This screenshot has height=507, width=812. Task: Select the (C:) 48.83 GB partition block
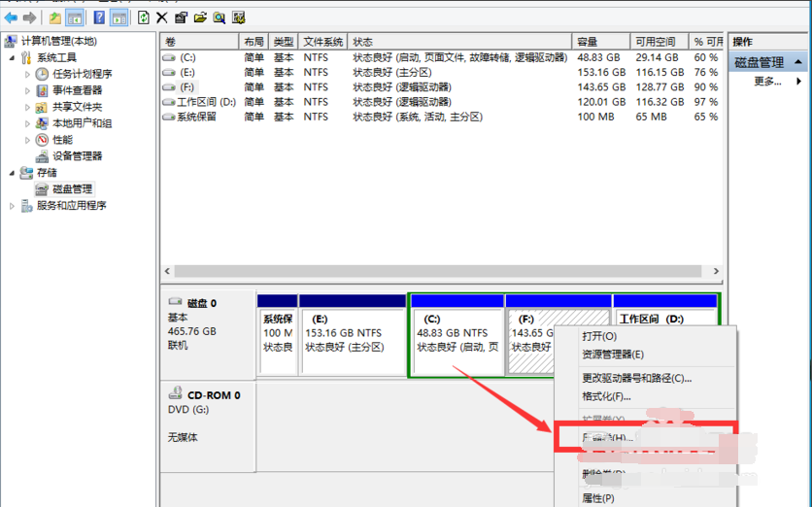(x=457, y=335)
